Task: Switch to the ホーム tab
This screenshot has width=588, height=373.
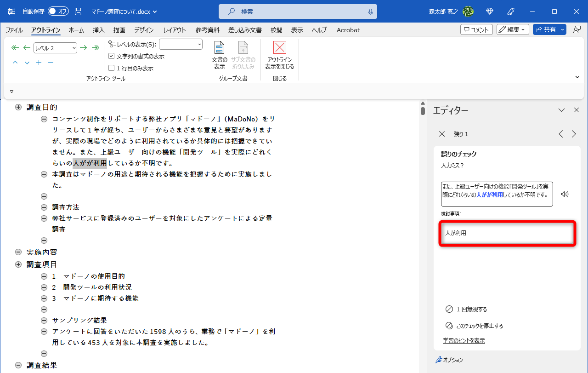Action: pos(76,30)
